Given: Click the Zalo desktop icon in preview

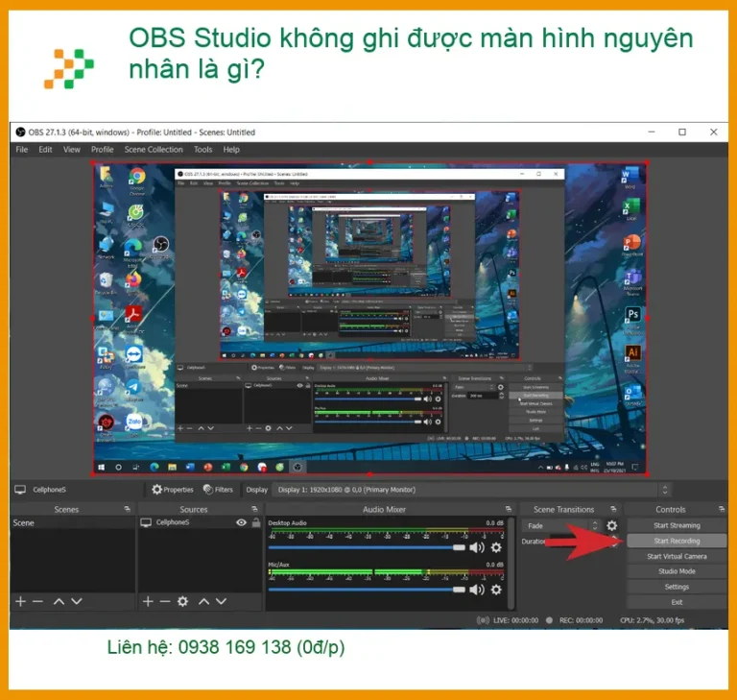Looking at the screenshot, I should click(134, 424).
